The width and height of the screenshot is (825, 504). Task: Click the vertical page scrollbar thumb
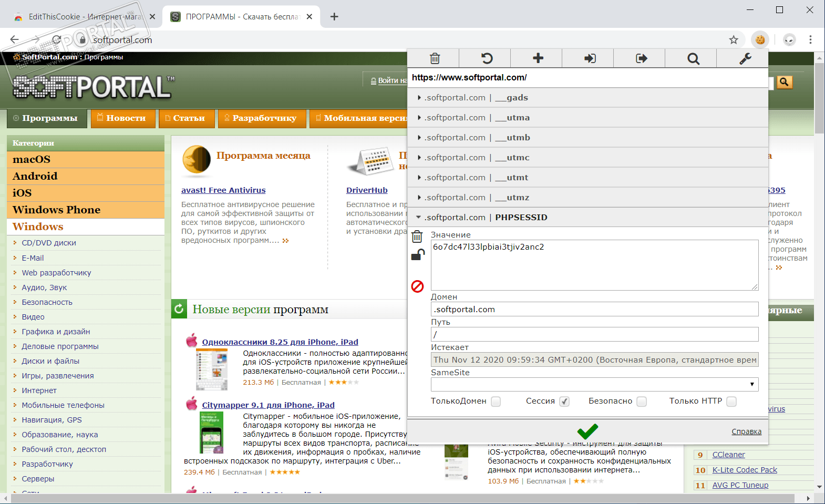(x=819, y=98)
